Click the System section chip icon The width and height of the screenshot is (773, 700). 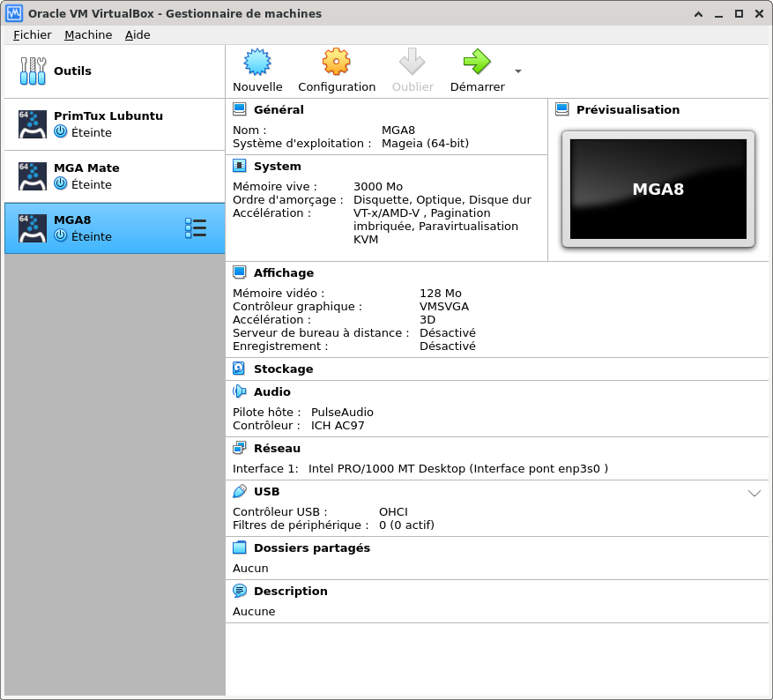pos(240,166)
